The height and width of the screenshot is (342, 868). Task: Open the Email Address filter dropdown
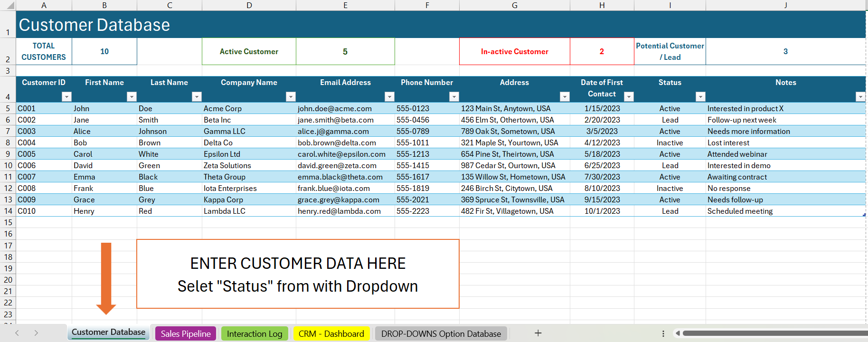tap(389, 96)
